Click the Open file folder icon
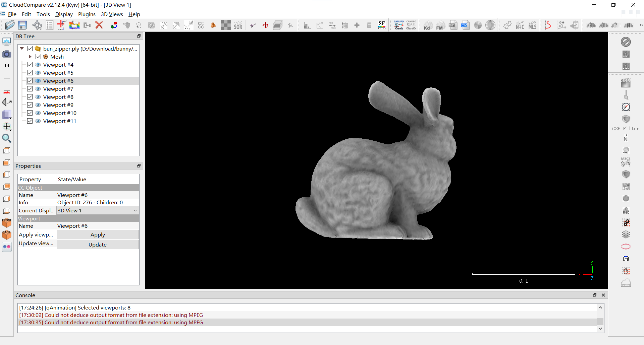644x345 pixels. [10, 25]
